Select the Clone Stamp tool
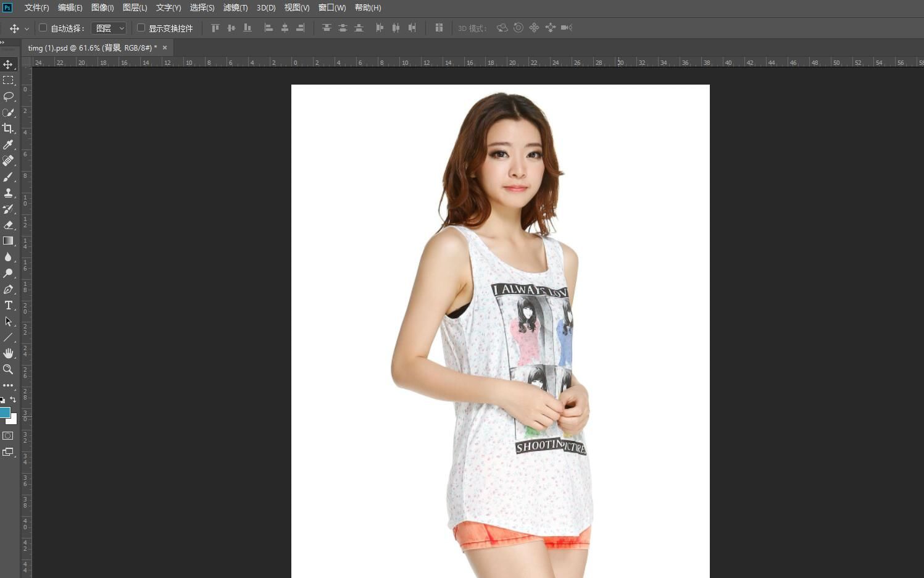 click(9, 193)
